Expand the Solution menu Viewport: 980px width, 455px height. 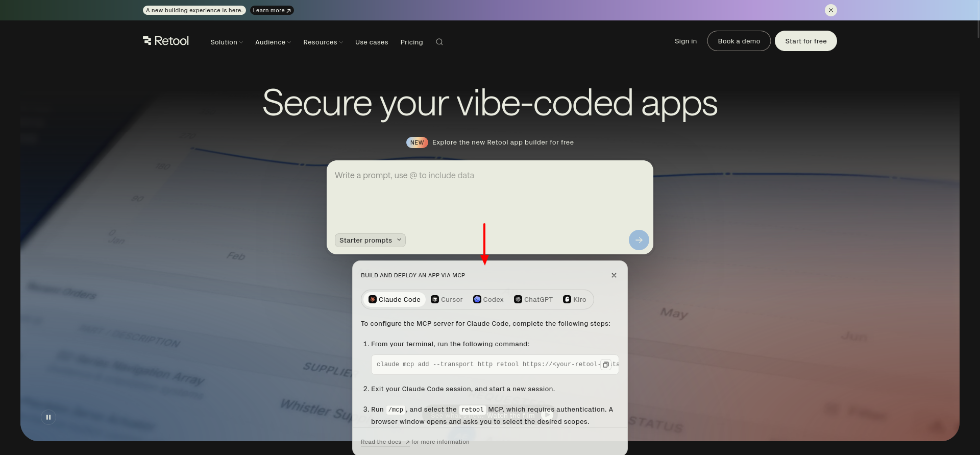coord(227,42)
